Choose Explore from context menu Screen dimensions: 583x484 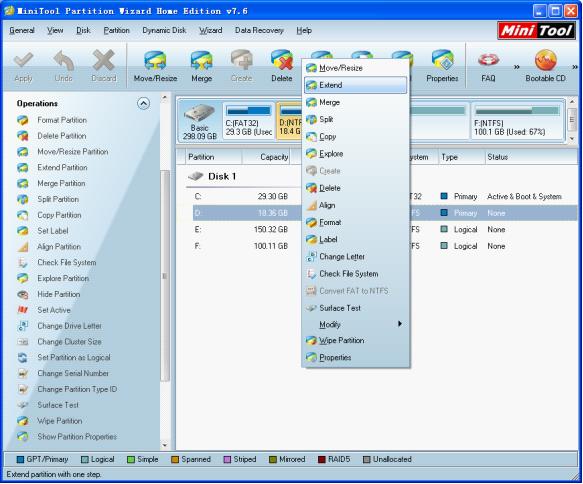pos(356,154)
